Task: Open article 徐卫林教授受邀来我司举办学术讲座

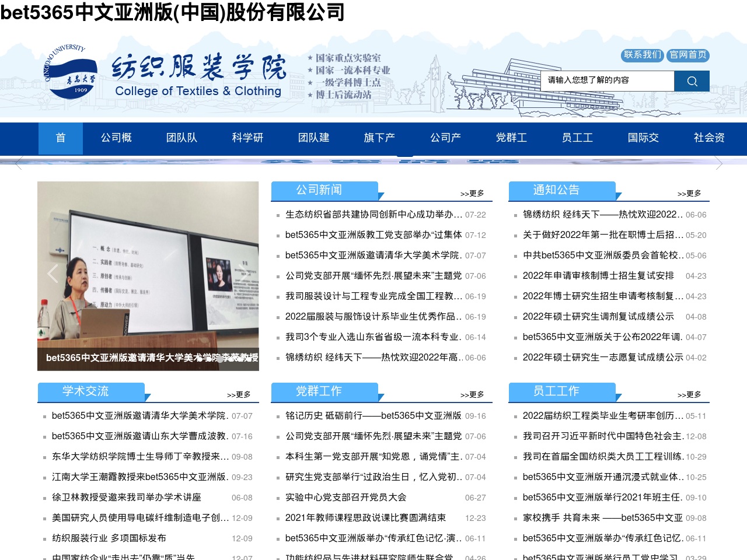Action: tap(127, 498)
